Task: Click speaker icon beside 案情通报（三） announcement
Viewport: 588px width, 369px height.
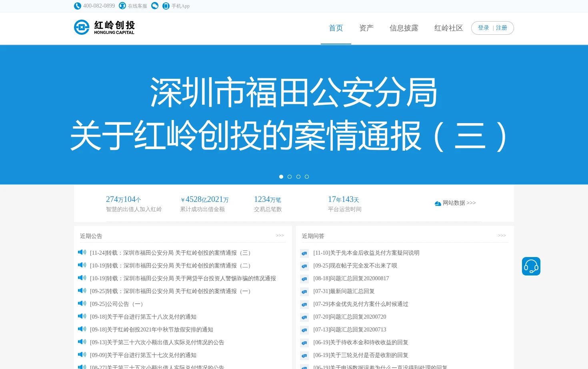Action: tap(82, 252)
